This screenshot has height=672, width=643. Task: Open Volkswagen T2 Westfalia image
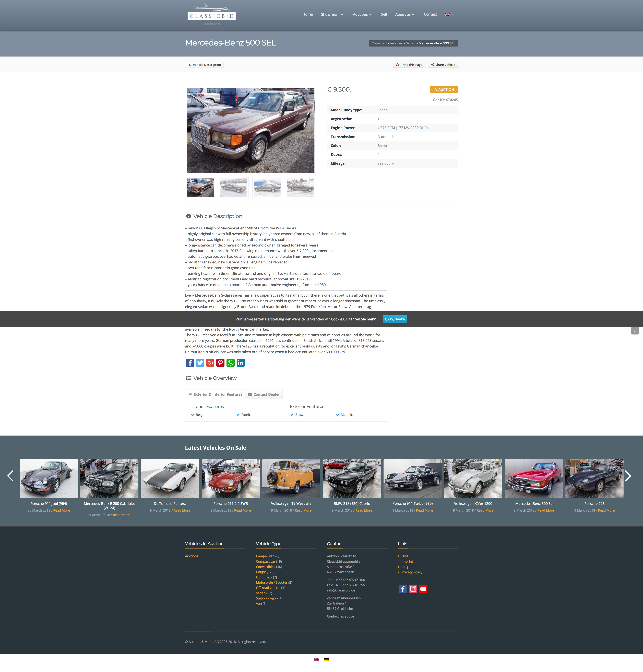[x=291, y=479]
